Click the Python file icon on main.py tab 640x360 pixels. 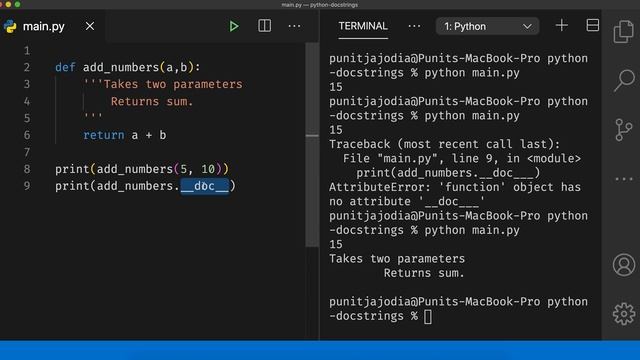(x=10, y=27)
